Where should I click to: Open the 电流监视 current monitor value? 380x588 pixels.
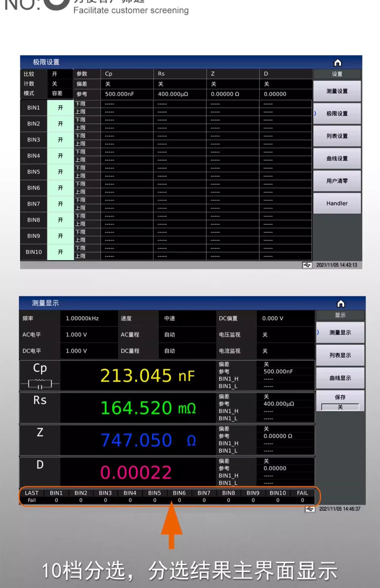pyautogui.click(x=286, y=351)
